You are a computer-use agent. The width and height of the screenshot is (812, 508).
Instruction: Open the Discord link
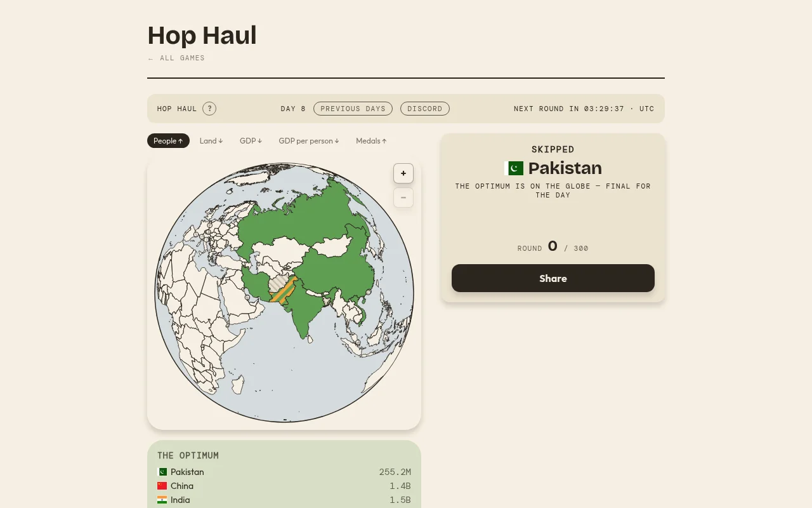pos(425,109)
